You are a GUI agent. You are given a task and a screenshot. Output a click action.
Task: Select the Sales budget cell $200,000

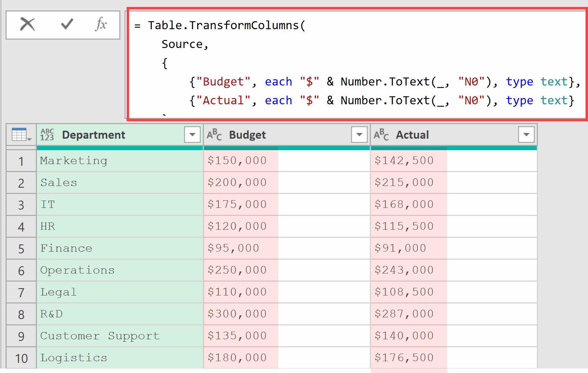point(237,183)
